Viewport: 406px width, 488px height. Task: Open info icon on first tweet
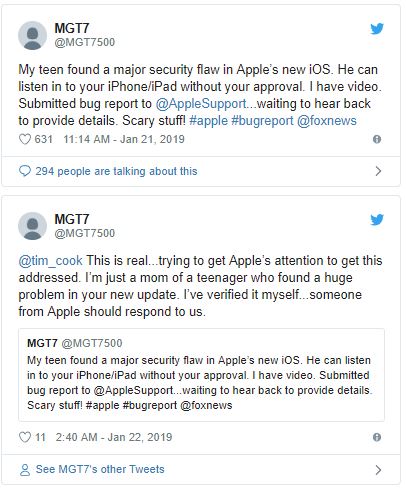tap(377, 139)
